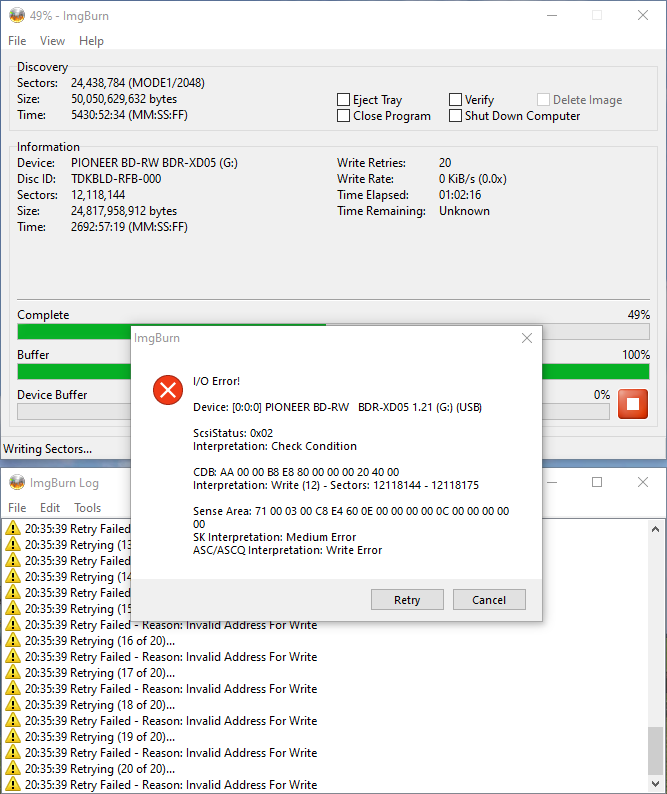Click ImgBurn flame icon in main title bar

coord(17,15)
